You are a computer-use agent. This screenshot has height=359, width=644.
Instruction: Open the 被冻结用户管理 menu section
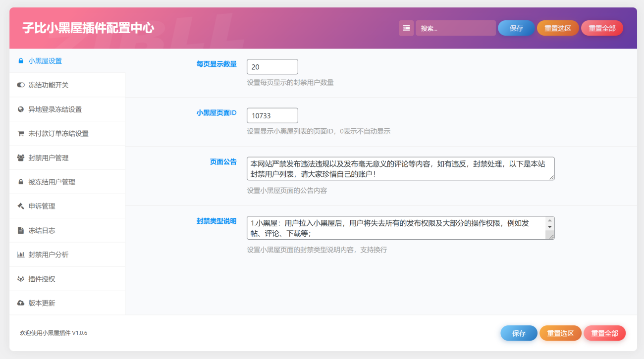click(52, 182)
